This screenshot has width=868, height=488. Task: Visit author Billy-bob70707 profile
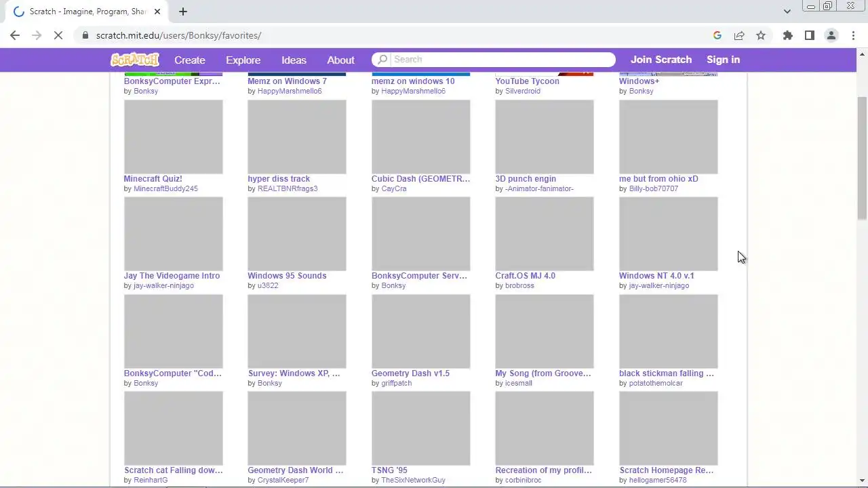point(654,188)
